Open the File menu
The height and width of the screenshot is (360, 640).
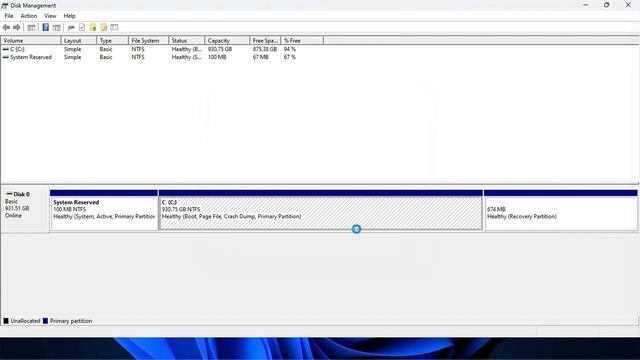point(9,16)
